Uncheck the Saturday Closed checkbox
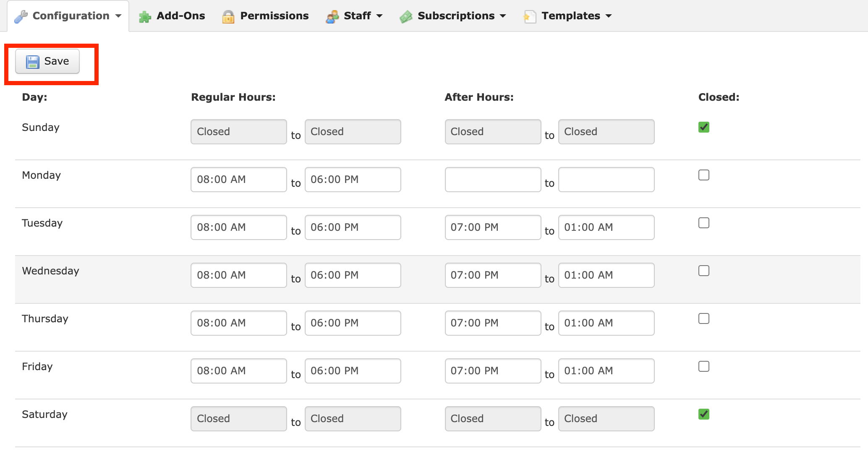The width and height of the screenshot is (868, 454). tap(703, 414)
